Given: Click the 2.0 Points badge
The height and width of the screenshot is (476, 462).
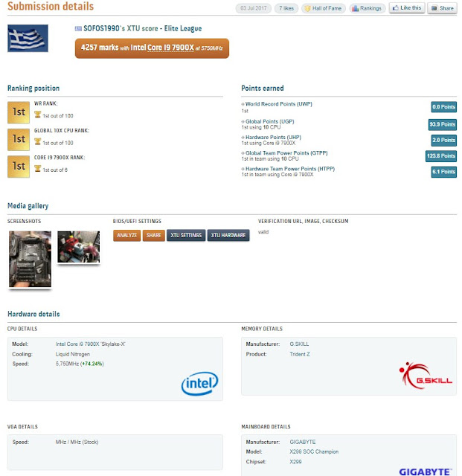Looking at the screenshot, I should (444, 141).
